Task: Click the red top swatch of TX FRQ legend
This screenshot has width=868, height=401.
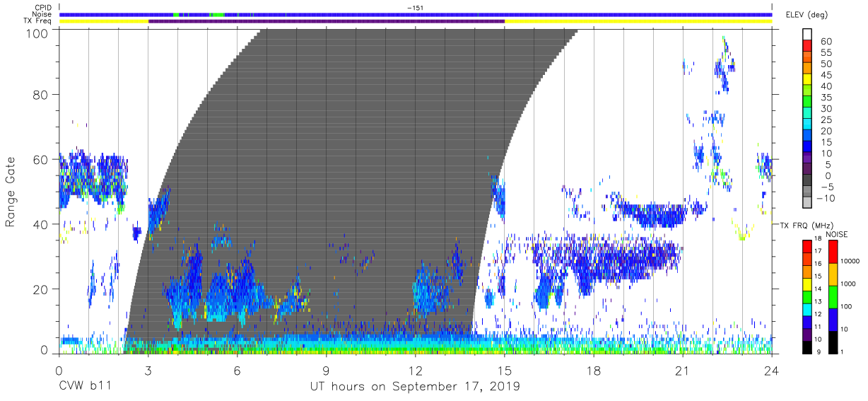Action: [x=807, y=245]
